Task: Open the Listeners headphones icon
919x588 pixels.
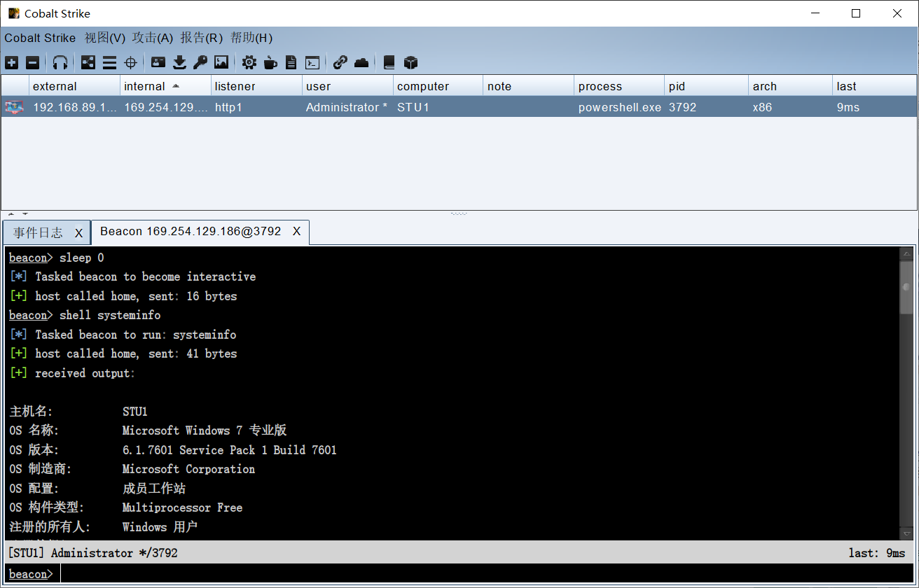Action: click(60, 62)
